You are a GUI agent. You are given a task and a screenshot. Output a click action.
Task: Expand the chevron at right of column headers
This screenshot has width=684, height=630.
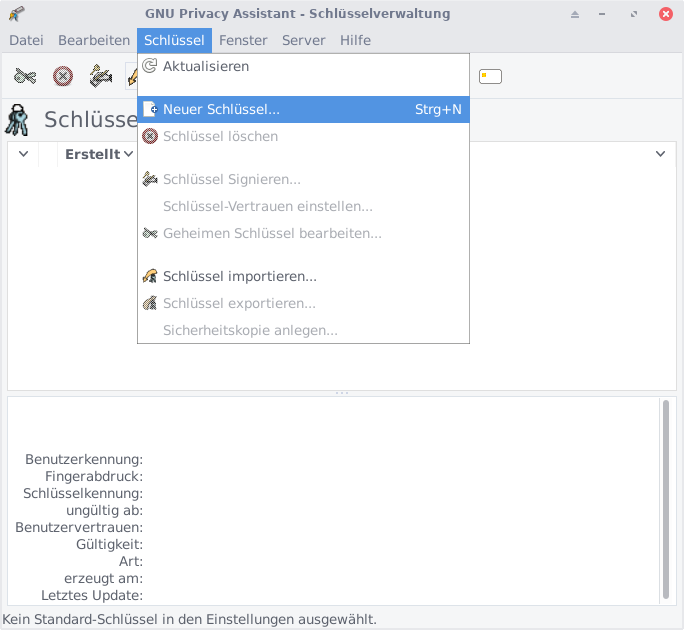point(660,154)
